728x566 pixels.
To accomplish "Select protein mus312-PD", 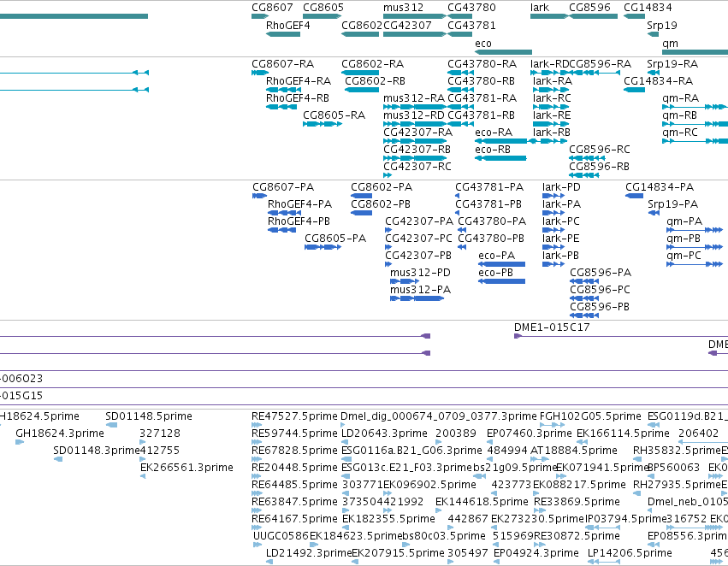I will click(x=405, y=281).
